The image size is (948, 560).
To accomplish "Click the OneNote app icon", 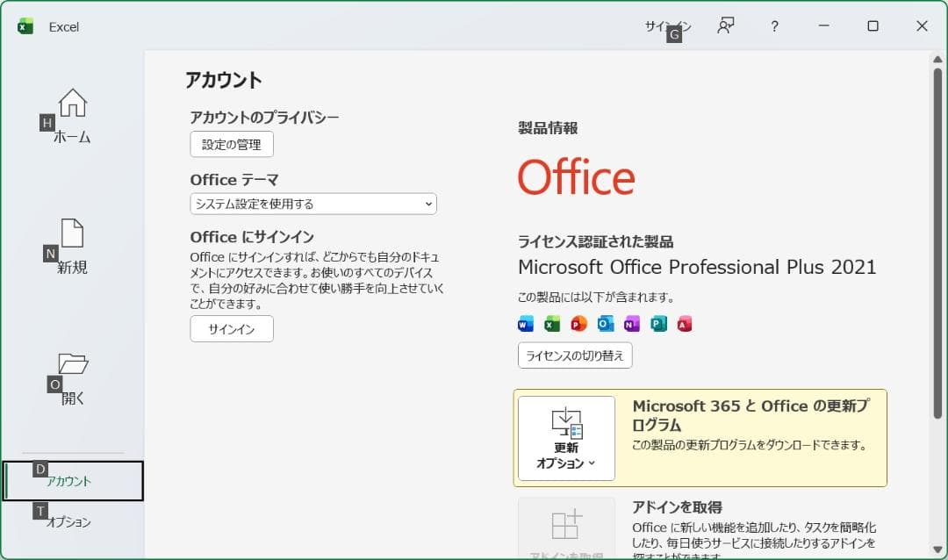I will click(x=631, y=323).
